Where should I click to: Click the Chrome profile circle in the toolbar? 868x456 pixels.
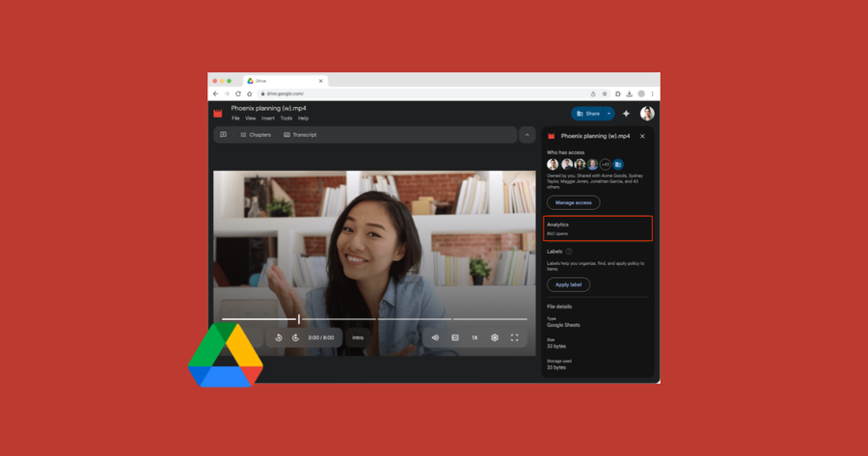pyautogui.click(x=641, y=94)
